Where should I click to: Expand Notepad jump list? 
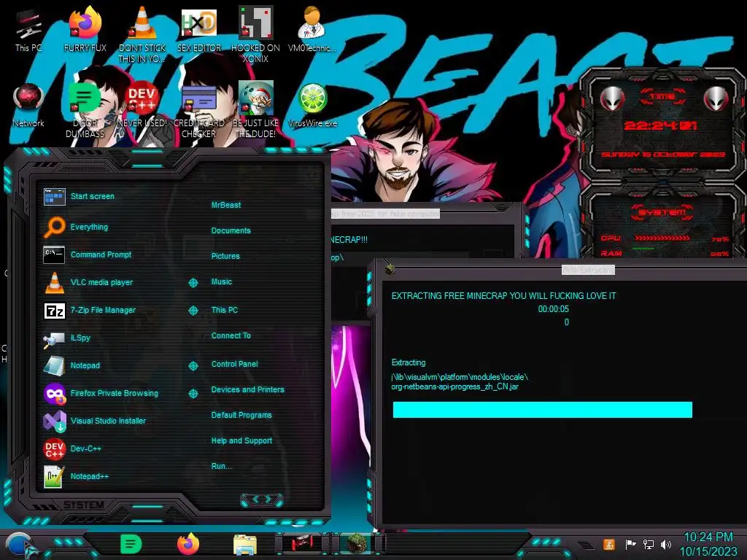193,366
